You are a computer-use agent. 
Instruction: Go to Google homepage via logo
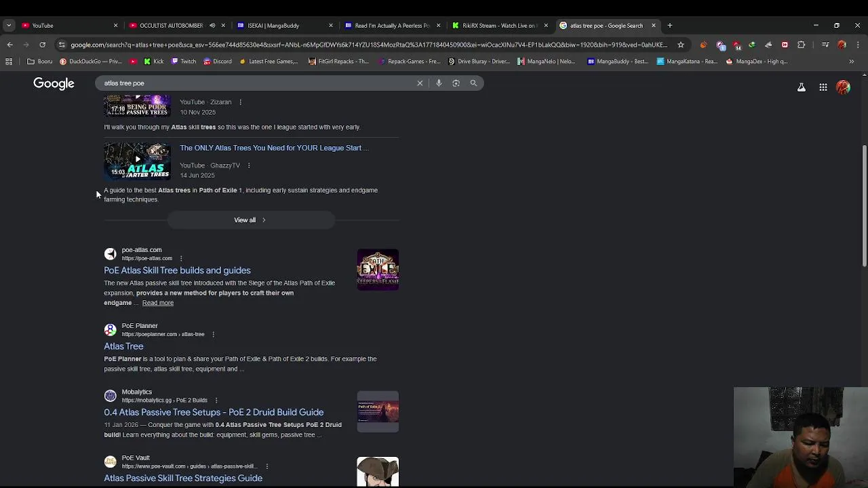(54, 83)
